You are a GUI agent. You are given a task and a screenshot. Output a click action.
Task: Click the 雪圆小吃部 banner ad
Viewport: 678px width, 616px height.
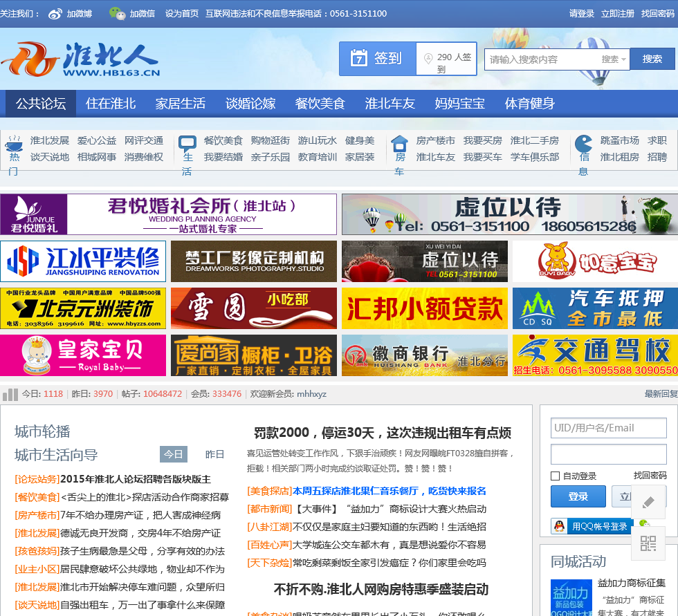254,308
